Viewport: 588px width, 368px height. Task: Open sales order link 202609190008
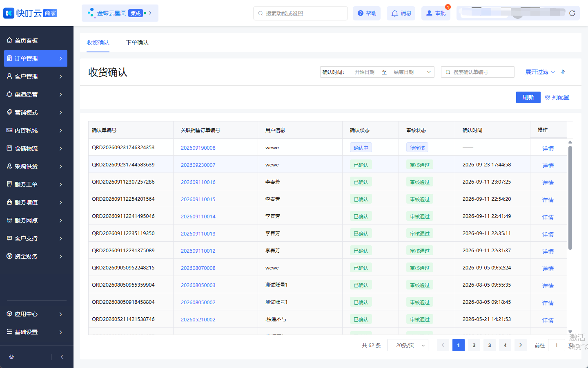coord(198,148)
